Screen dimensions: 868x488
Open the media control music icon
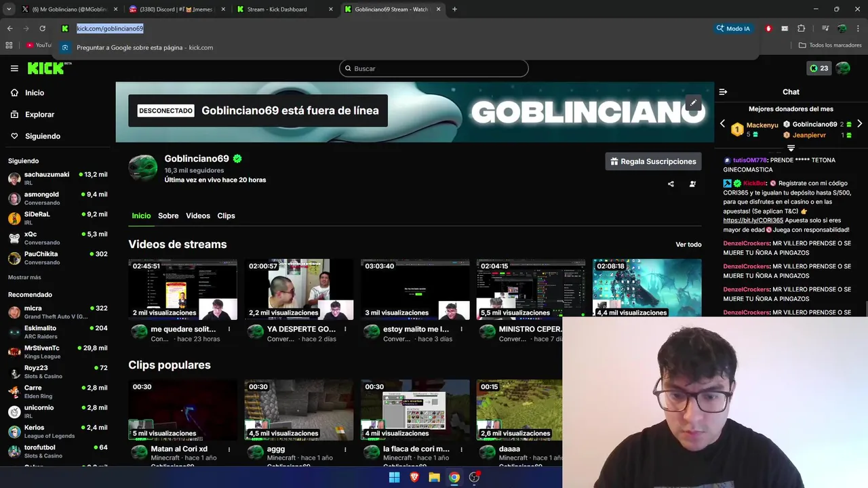825,28
